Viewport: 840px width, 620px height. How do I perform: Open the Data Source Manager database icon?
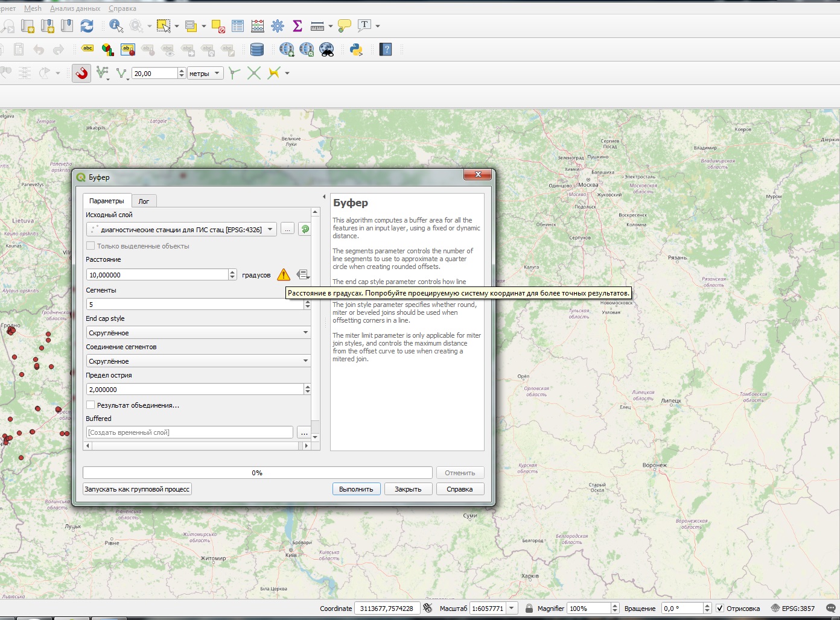click(257, 49)
